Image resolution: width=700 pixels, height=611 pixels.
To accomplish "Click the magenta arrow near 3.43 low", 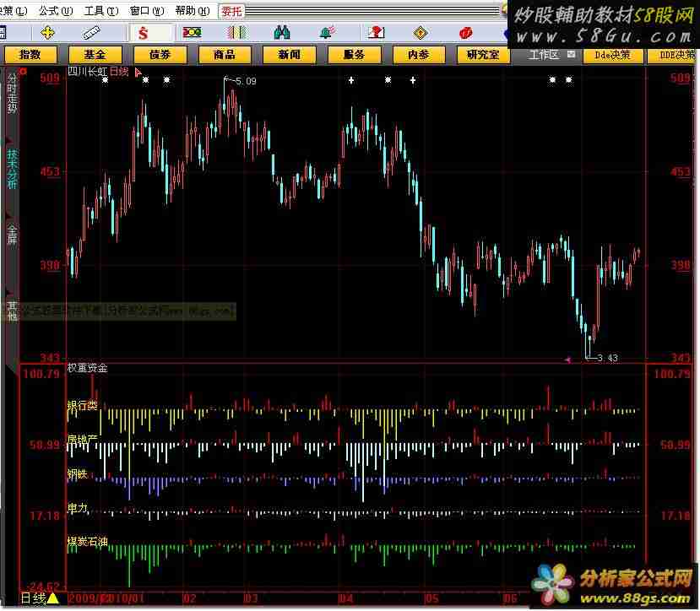I will pos(568,359).
